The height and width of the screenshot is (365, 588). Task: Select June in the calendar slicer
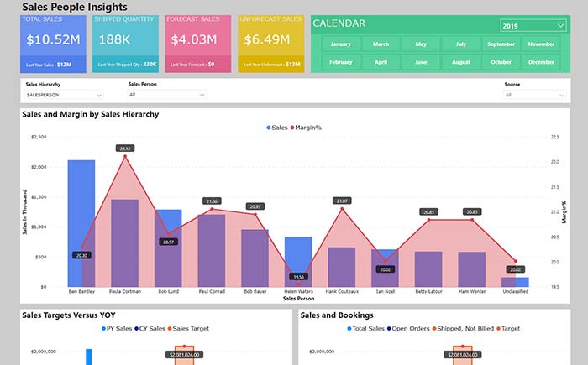421,62
